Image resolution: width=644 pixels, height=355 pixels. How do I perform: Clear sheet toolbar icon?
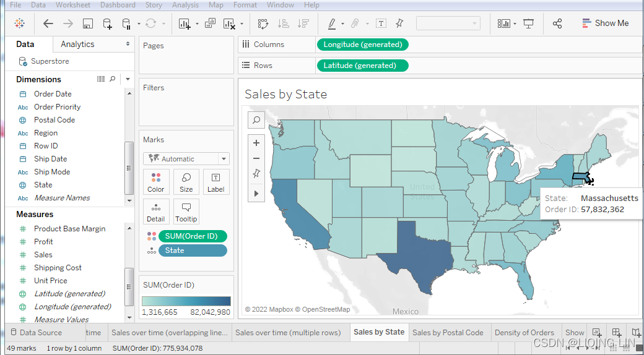tap(229, 24)
